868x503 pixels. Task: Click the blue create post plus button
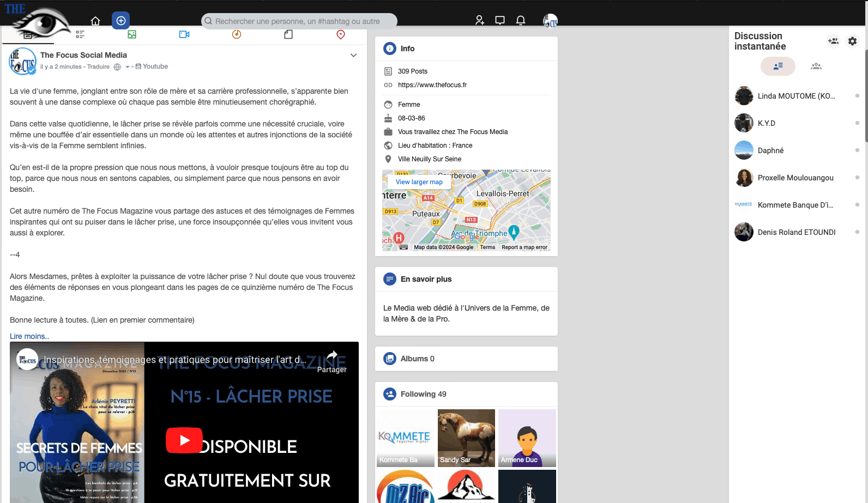click(121, 21)
